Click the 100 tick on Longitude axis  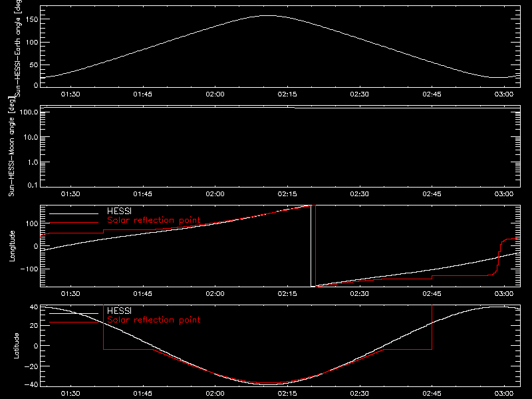[32, 223]
